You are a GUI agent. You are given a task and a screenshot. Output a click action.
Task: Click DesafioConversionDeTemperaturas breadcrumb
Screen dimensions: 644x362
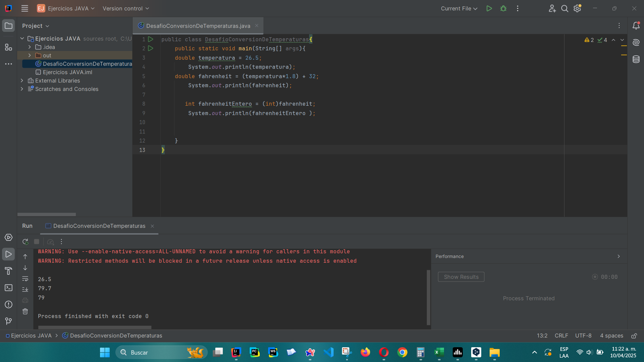112,335
